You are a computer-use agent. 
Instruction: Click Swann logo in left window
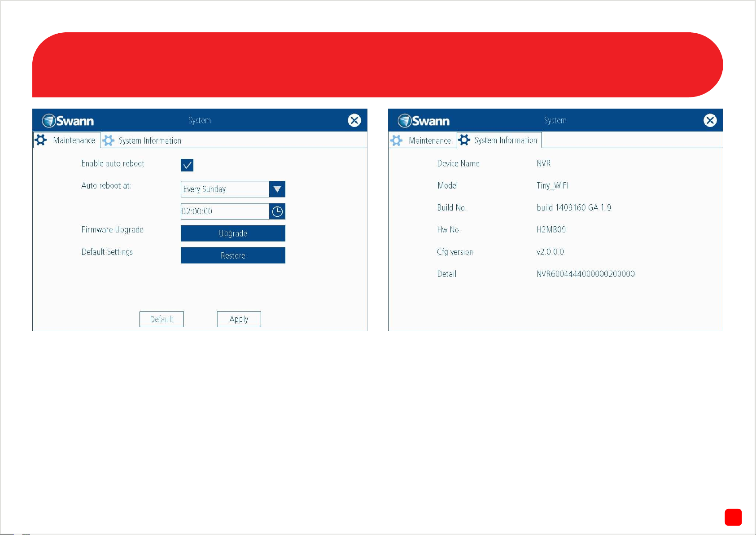(68, 121)
